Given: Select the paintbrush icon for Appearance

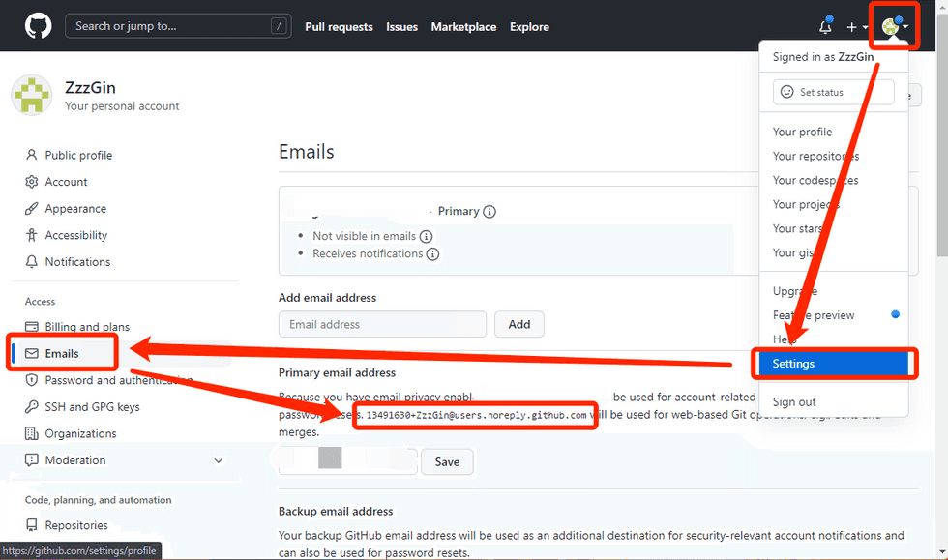Looking at the screenshot, I should 31,208.
